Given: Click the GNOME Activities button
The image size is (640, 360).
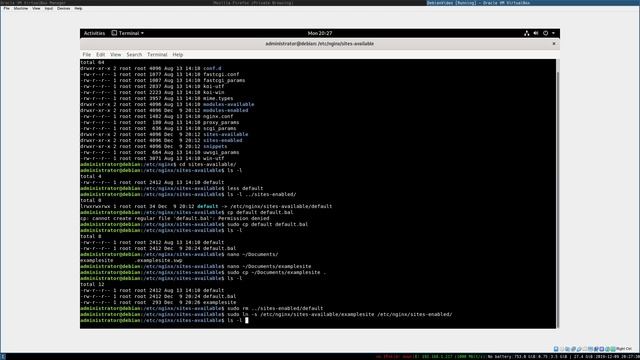Looking at the screenshot, I should (x=94, y=33).
